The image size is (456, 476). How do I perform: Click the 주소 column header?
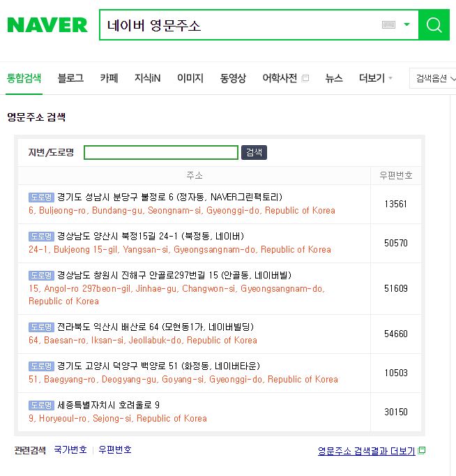coord(195,175)
